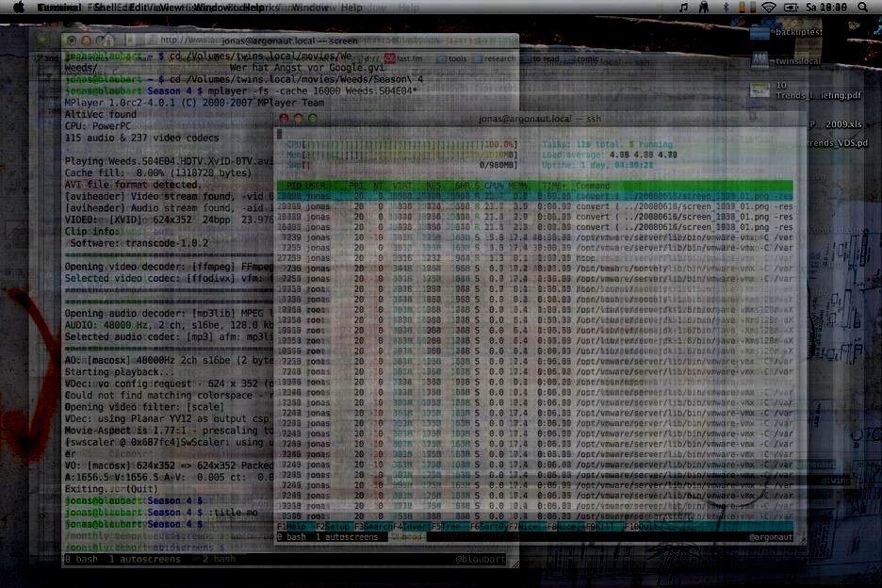Click F10 Quit in htop
Viewport: 882px width, 588px height.
644,527
